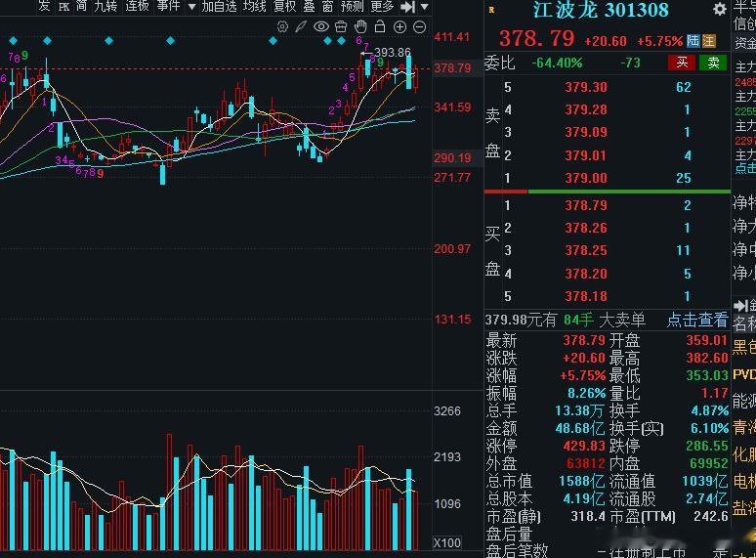Open the 复权 adjustment option
Screen dimensions: 756x558
pyautogui.click(x=285, y=6)
